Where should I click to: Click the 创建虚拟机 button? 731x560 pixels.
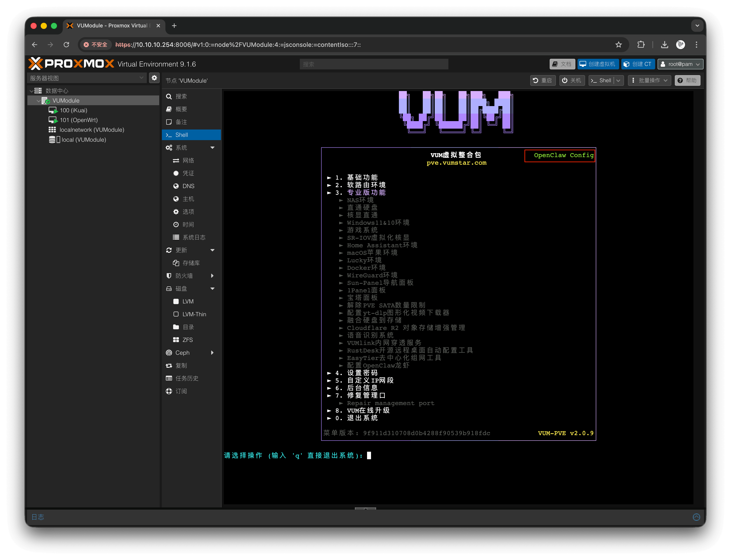598,64
